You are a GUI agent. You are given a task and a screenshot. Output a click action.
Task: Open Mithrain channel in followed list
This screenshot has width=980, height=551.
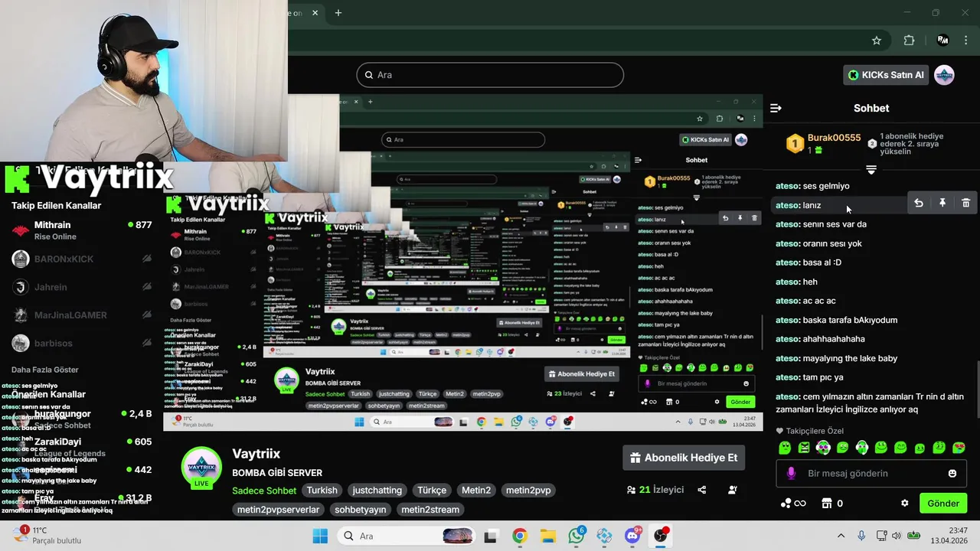pos(82,230)
